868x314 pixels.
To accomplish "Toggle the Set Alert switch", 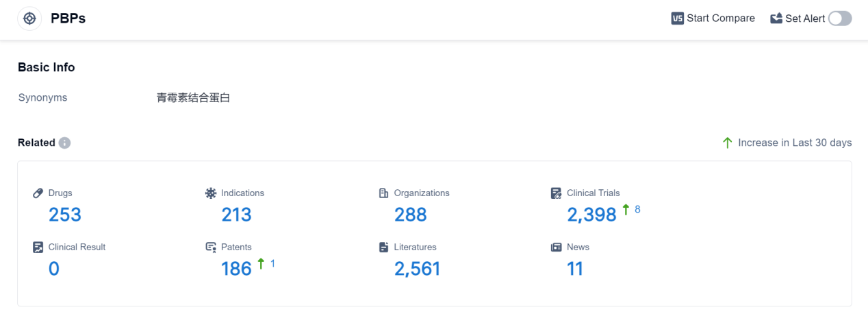I will [x=840, y=19].
